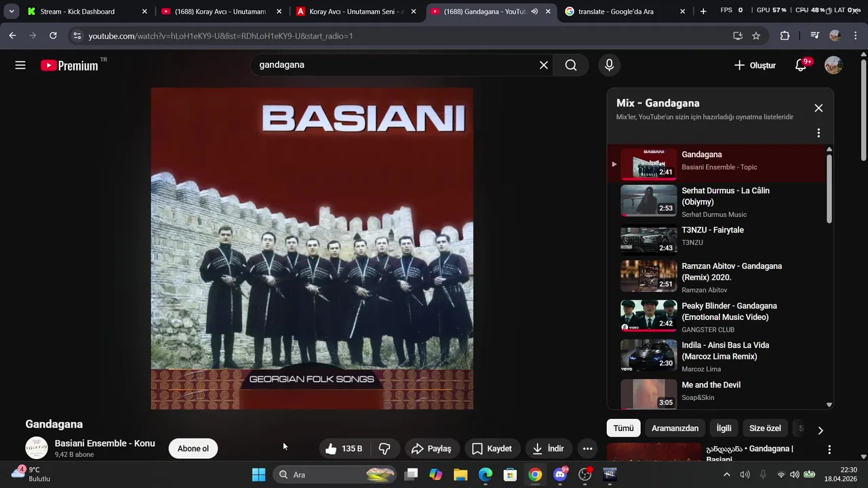The image size is (868, 488).
Task: Install app icon in address bar
Action: coord(738,36)
